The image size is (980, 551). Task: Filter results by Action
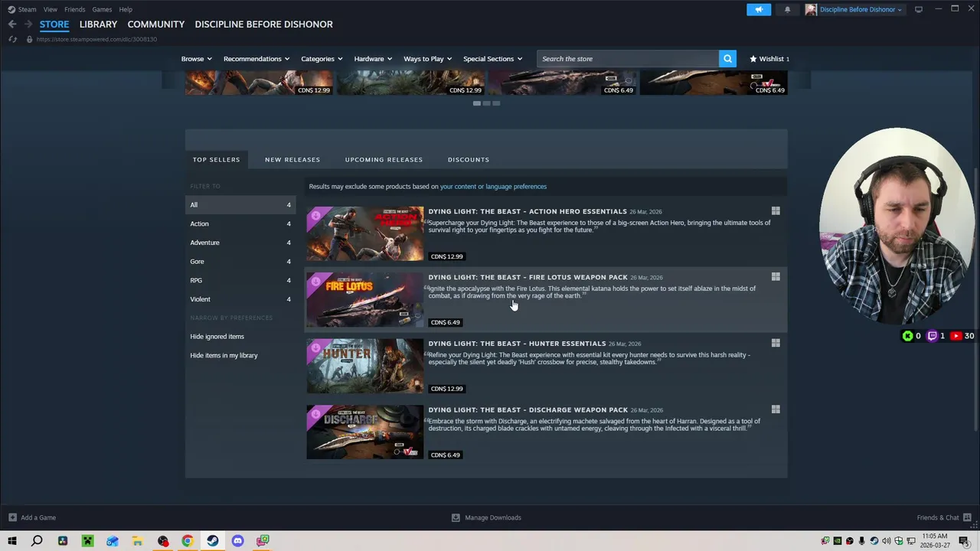coord(240,223)
